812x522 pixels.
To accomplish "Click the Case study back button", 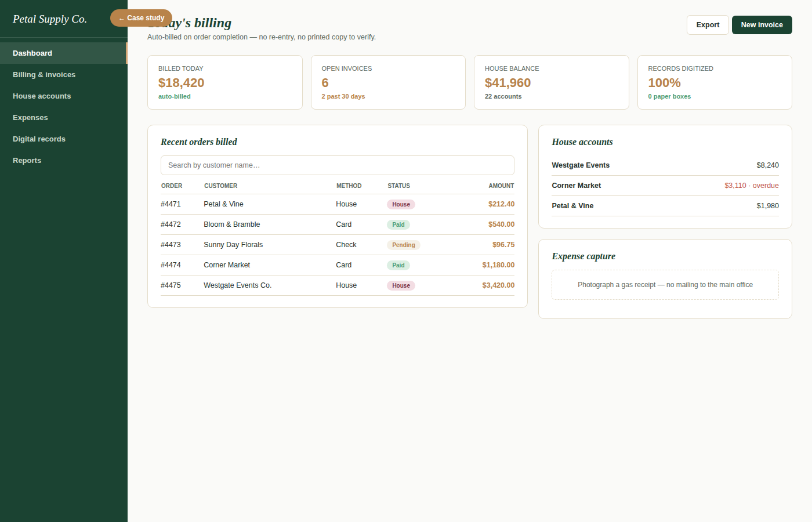I will point(141,18).
